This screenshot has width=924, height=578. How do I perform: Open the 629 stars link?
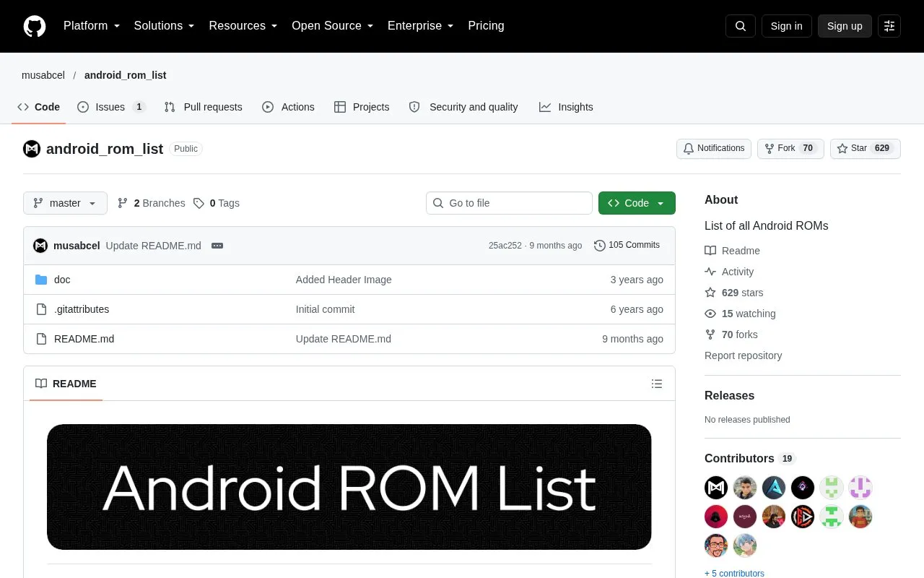(733, 293)
